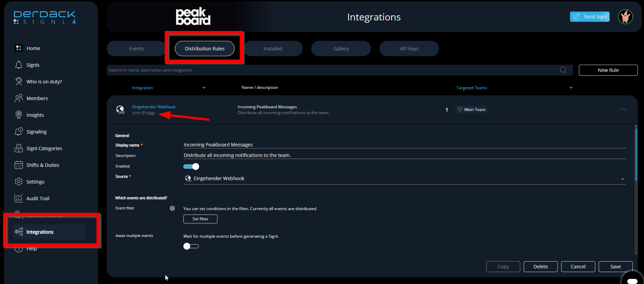Click the Signls bell icon
This screenshot has width=644, height=284.
pyautogui.click(x=19, y=65)
